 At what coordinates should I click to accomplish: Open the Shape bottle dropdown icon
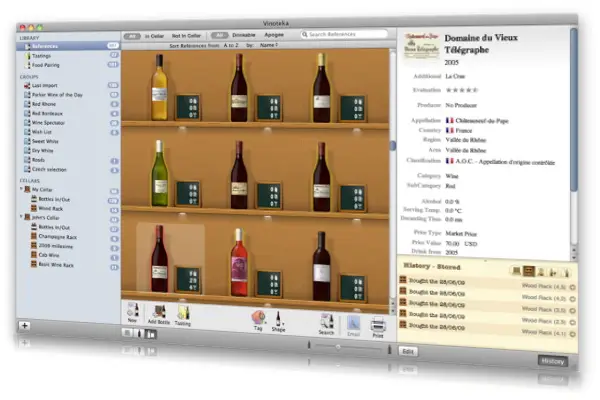(278, 322)
